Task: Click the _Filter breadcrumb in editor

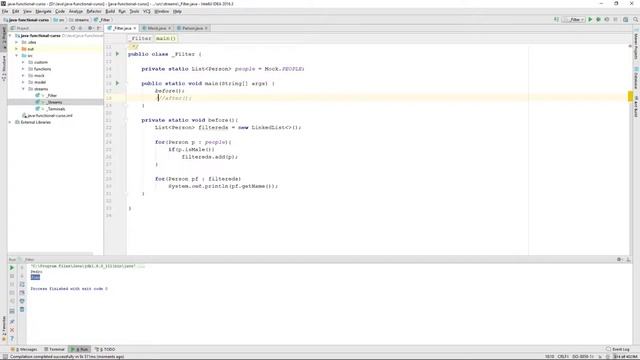Action: pos(141,38)
